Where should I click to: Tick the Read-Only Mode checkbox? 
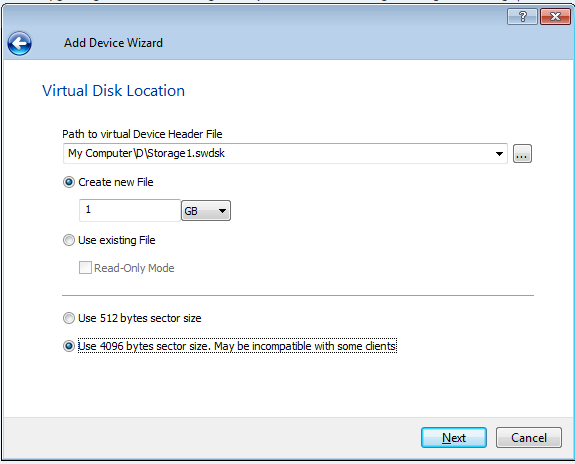[85, 268]
